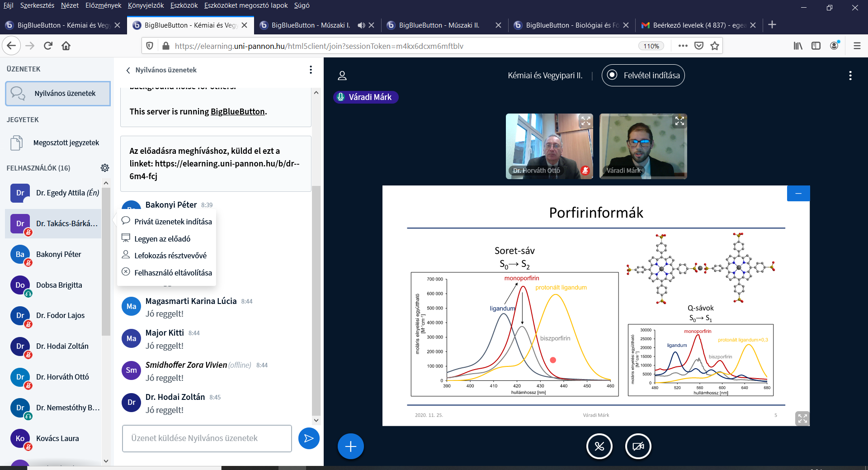Choose Felhasználó eltávolítása from the context menu
The image size is (868, 470).
(x=173, y=273)
